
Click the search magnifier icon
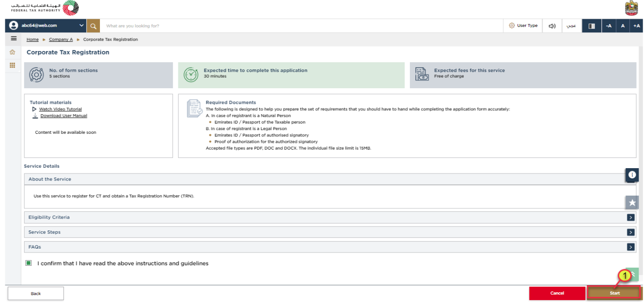tap(94, 25)
